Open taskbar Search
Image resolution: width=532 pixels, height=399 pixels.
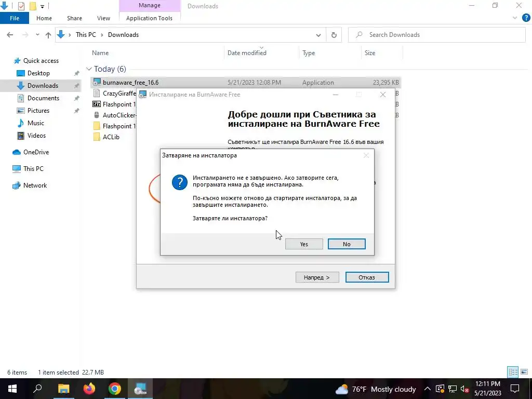(x=37, y=389)
